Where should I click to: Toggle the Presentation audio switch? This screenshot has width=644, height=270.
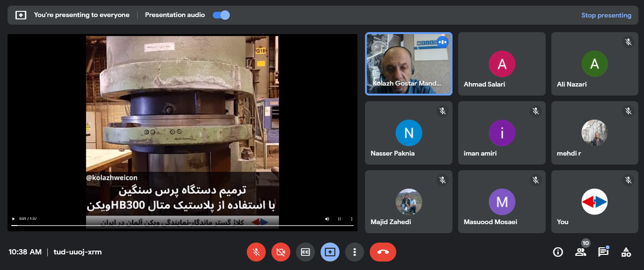point(221,15)
